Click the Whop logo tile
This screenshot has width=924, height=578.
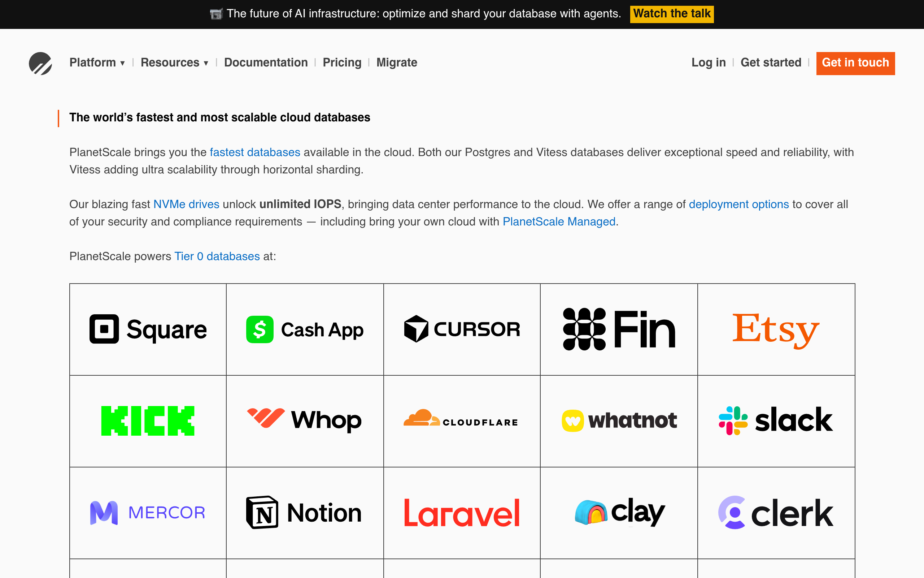tap(305, 421)
